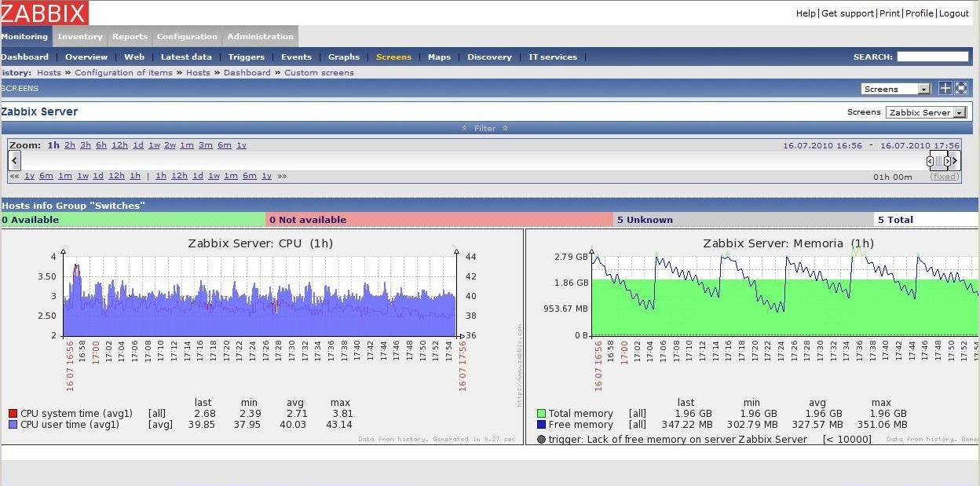Open Latest data submenu item

[186, 57]
